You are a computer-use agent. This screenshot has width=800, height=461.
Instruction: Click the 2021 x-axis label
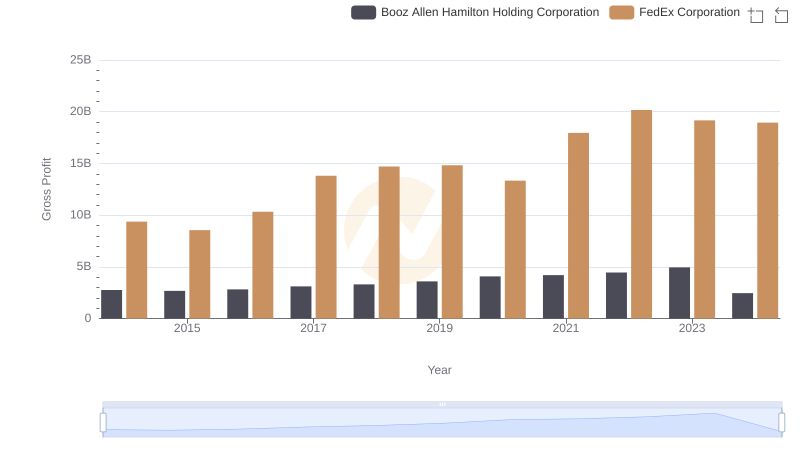click(565, 328)
